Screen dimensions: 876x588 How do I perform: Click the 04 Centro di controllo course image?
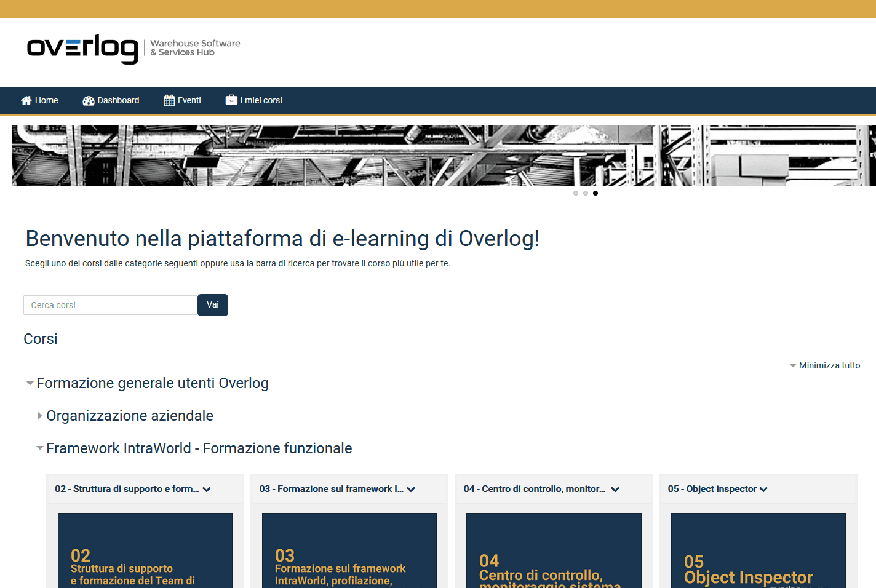coord(554,550)
